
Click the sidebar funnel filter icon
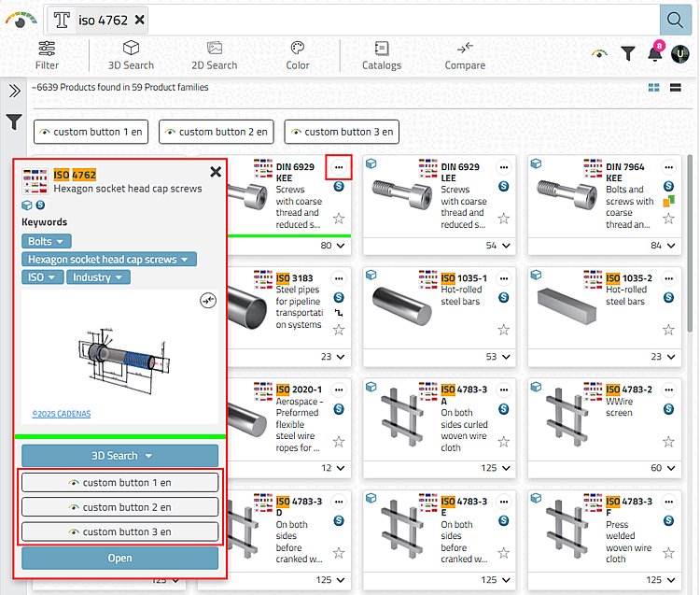click(x=14, y=121)
